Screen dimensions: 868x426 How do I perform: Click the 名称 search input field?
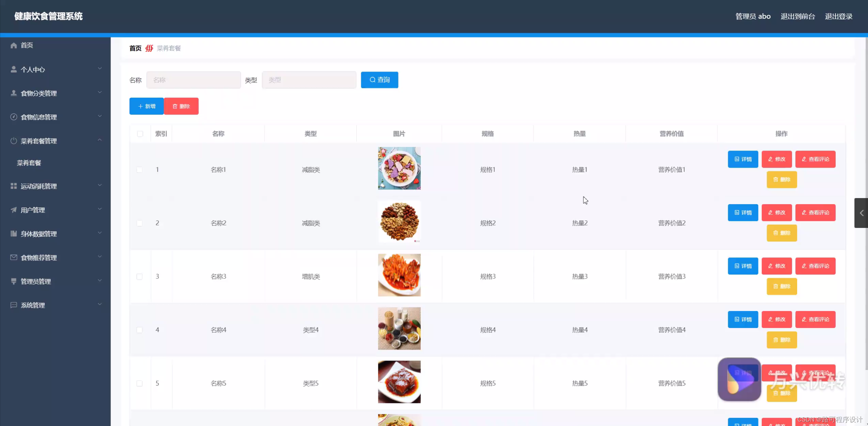click(193, 80)
